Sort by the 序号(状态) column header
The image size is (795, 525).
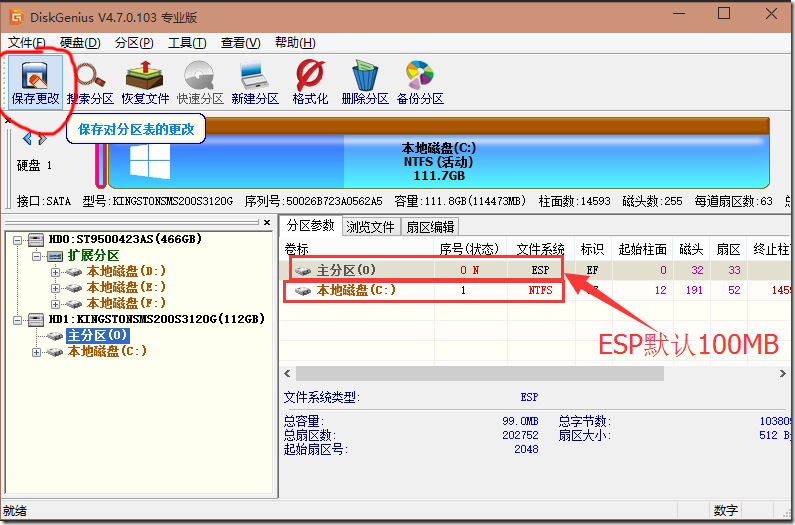(x=469, y=249)
